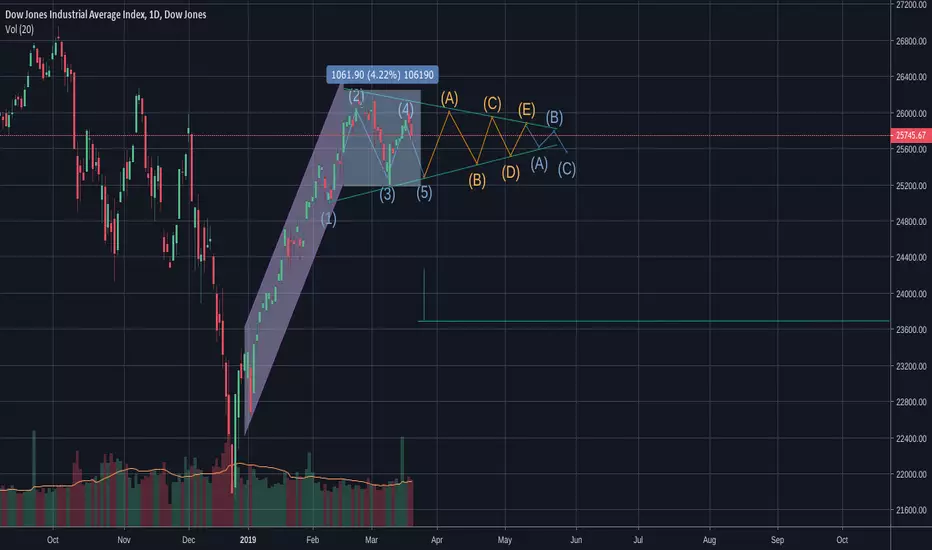Click the 22000.00 price axis label
The height and width of the screenshot is (550, 932).
(x=911, y=474)
